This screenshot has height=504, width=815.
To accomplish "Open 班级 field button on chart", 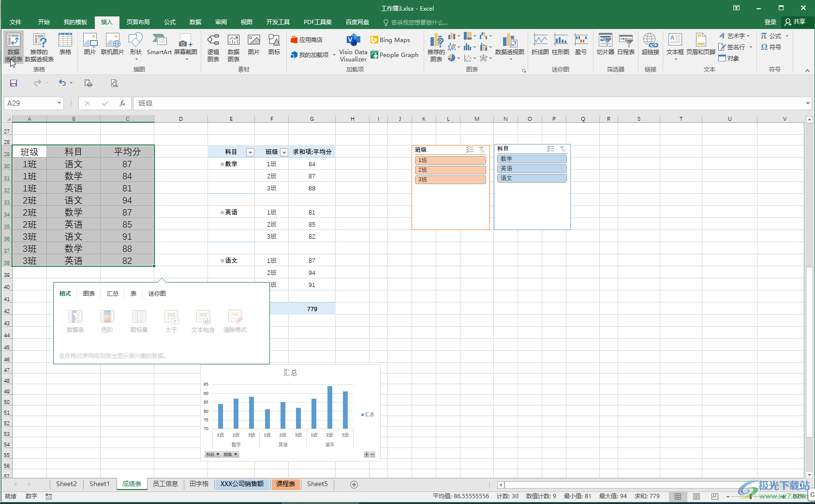I will tap(231, 454).
